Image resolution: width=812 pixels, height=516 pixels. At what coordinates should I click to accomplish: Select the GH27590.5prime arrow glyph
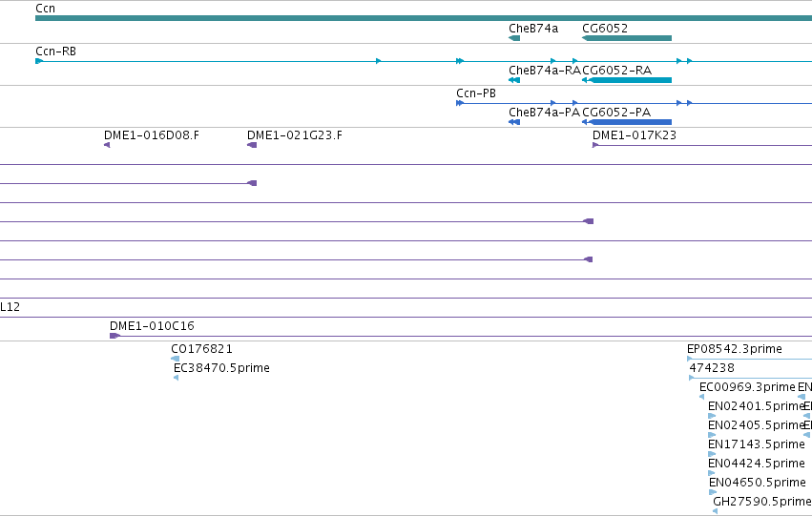(x=716, y=511)
